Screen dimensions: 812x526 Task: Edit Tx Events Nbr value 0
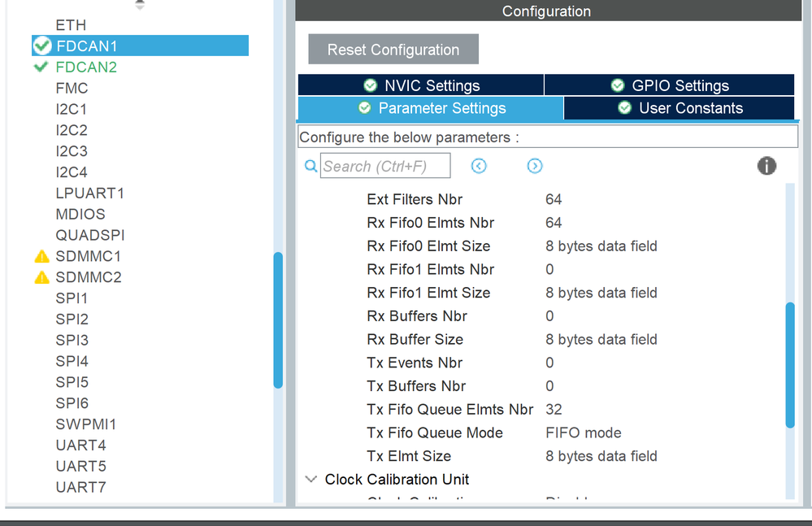click(549, 363)
